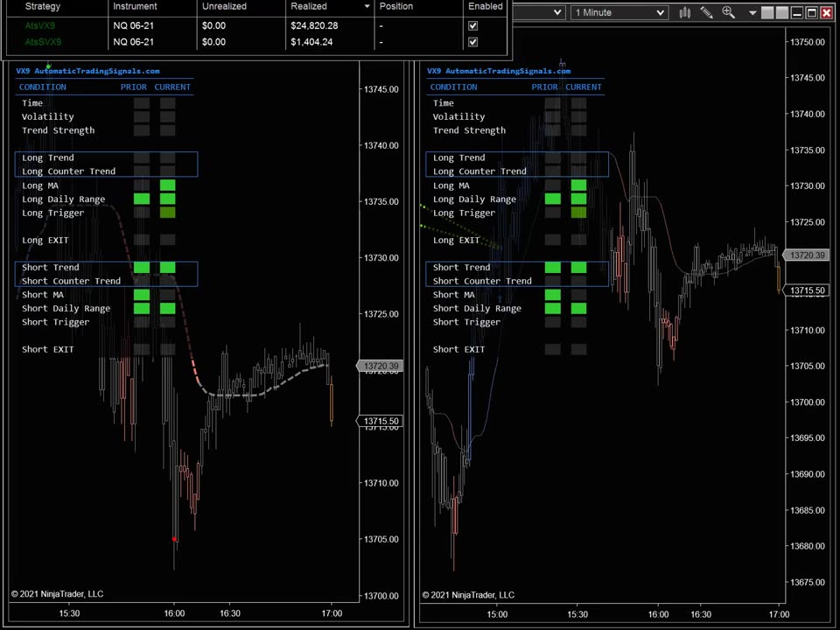This screenshot has height=630, width=840.
Task: Click NQ 06-21 in the AtsSVX9 row
Action: coord(133,42)
